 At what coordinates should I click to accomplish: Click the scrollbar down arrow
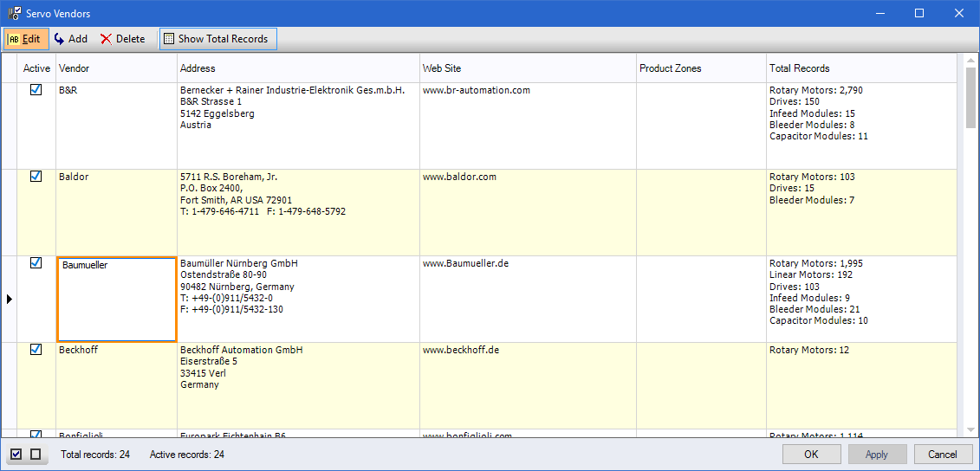click(970, 429)
